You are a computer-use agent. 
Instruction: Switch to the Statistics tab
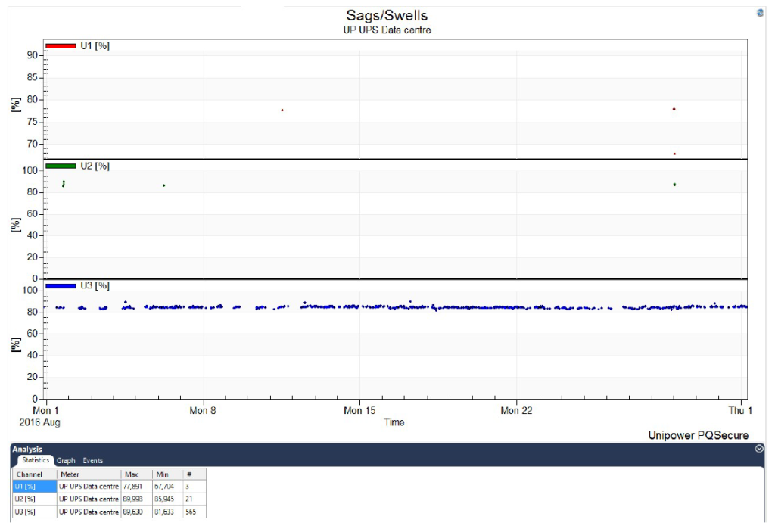[x=36, y=460]
